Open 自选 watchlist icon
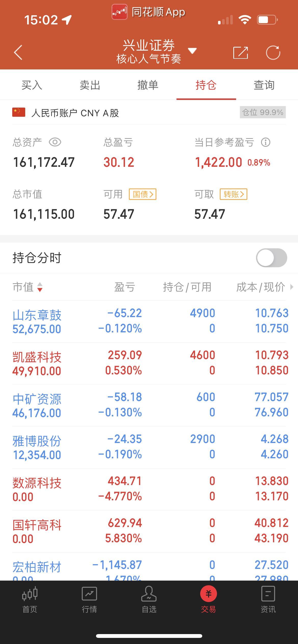 pos(149,600)
